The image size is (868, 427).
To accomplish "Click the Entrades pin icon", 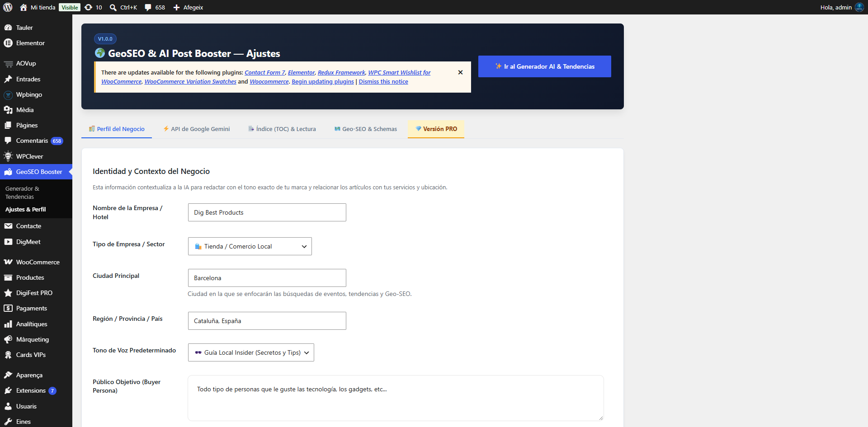I will (8, 79).
